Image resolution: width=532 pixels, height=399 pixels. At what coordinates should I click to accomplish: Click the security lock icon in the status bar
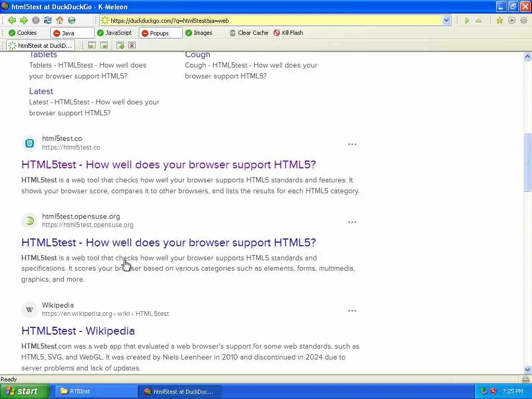coord(526,379)
